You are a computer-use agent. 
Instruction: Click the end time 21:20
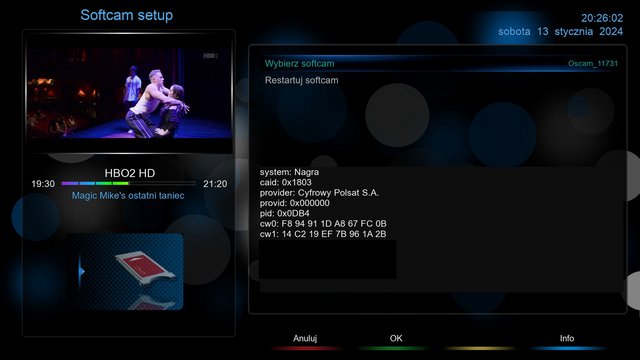pyautogui.click(x=215, y=184)
